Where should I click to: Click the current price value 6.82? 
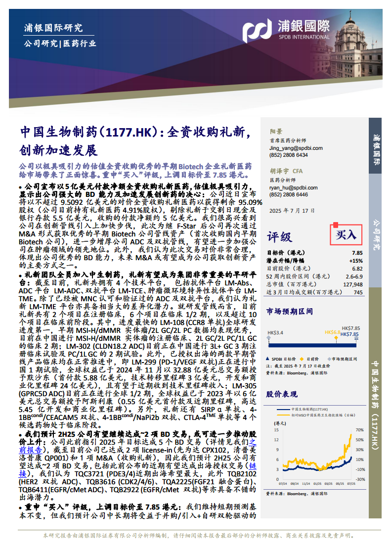click(357, 269)
